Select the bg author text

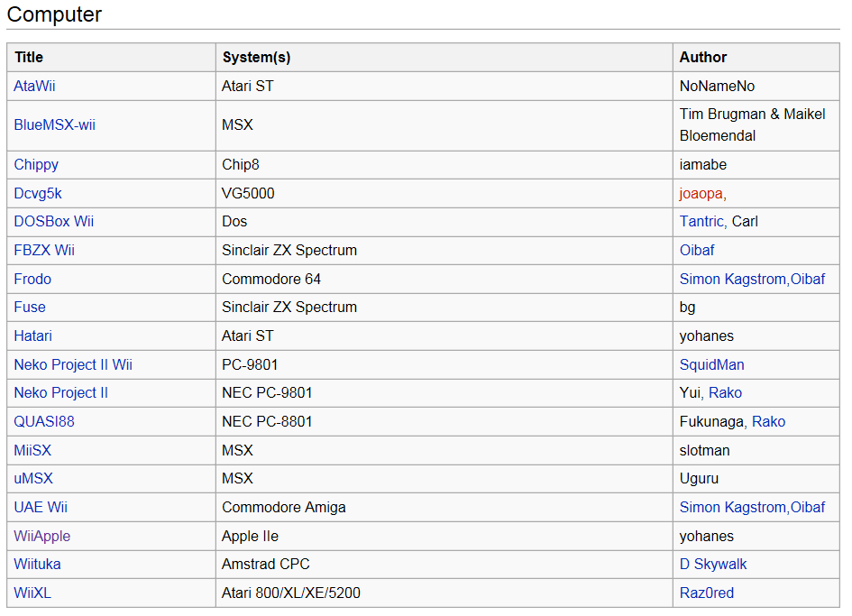pos(687,308)
